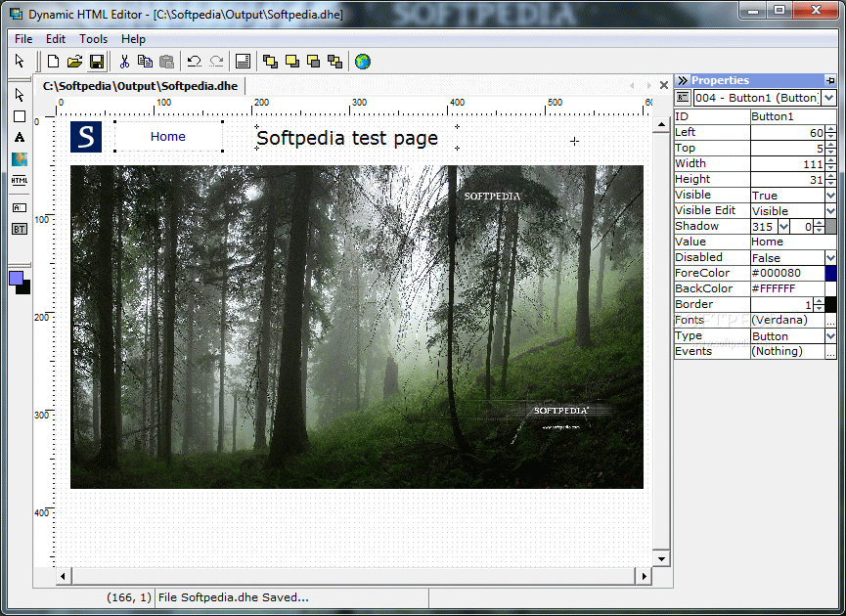
Task: Open the Type property dropdown
Action: pos(830,335)
